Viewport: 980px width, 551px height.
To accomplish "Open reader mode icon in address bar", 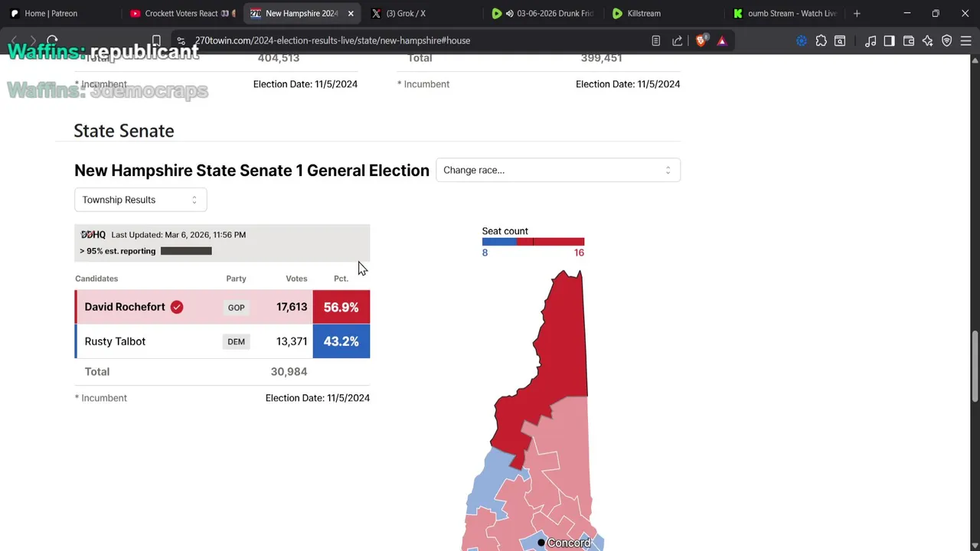I will pos(656,41).
